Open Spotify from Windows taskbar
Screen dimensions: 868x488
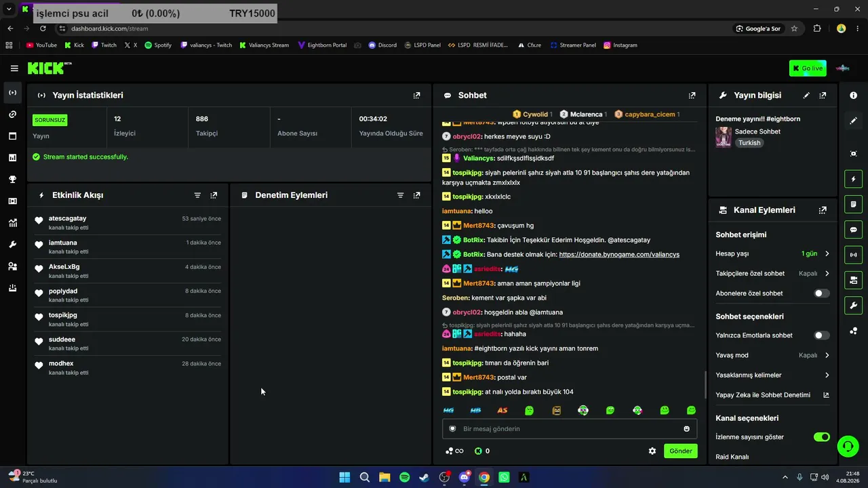pyautogui.click(x=404, y=477)
